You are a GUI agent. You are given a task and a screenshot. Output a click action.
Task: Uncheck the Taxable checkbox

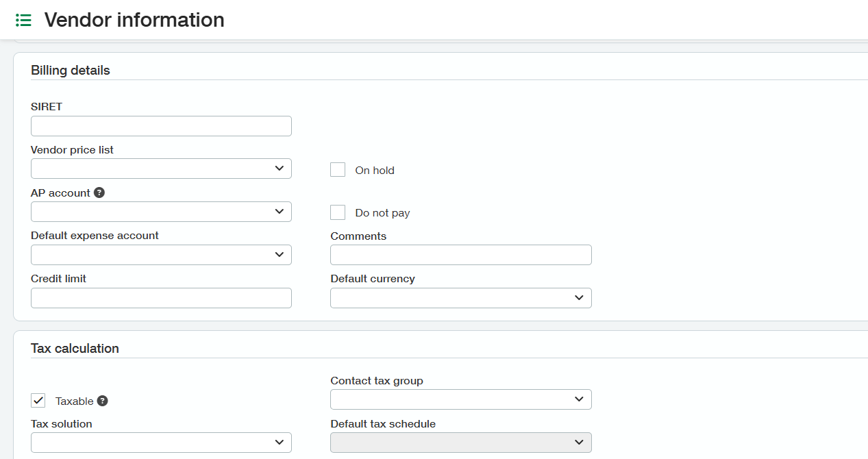38,401
